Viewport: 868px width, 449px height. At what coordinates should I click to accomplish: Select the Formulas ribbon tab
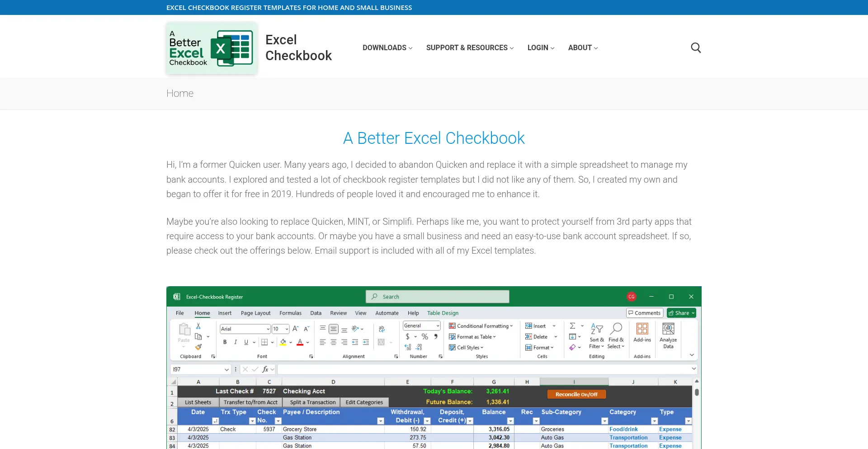tap(290, 312)
